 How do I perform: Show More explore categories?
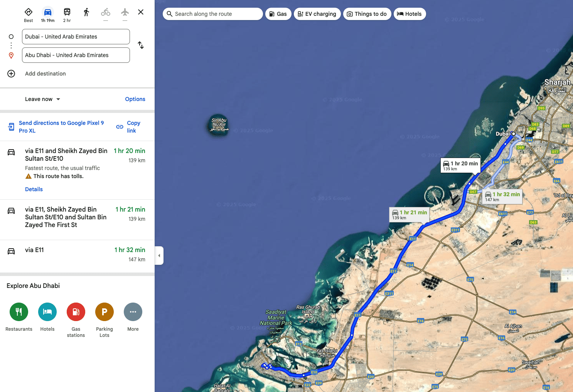point(133,312)
